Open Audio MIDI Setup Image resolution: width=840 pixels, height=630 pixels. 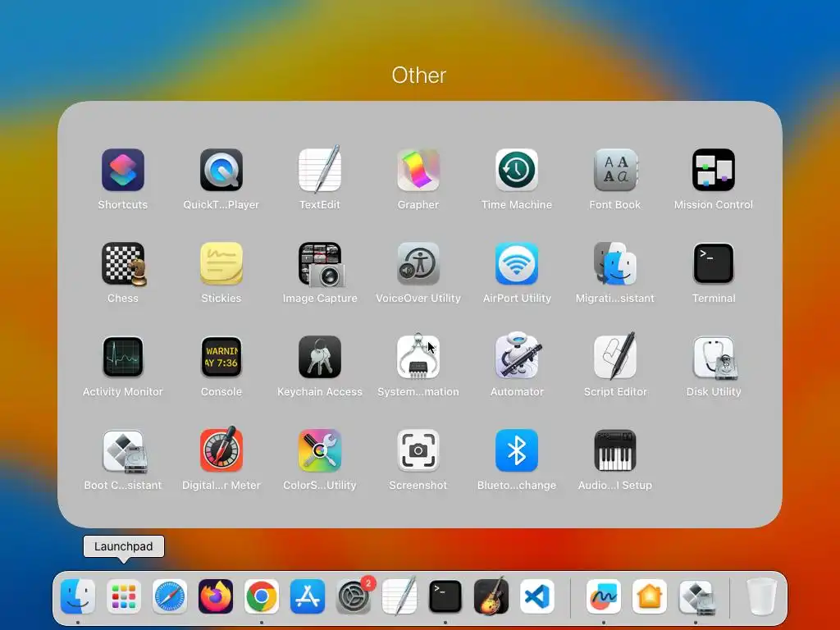point(615,450)
